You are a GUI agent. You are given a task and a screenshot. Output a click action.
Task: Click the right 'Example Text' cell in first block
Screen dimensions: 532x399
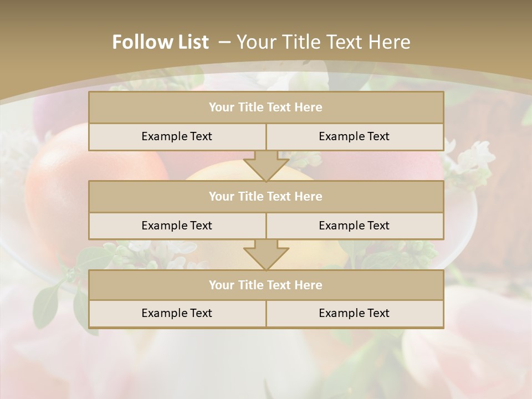[354, 136]
